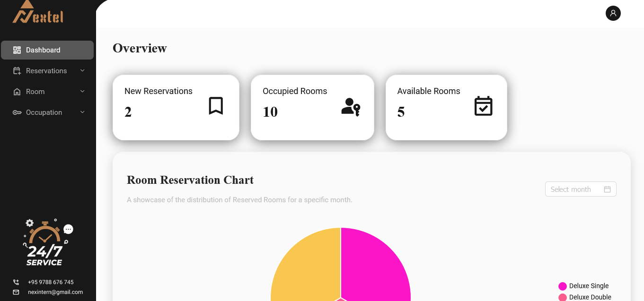Click the calendar-check icon on Available Rooms
The image size is (644, 301).
point(483,106)
